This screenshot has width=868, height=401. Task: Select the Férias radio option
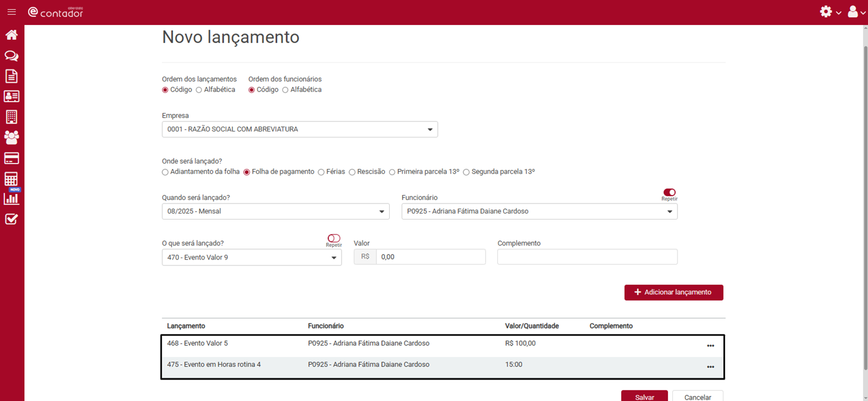321,172
